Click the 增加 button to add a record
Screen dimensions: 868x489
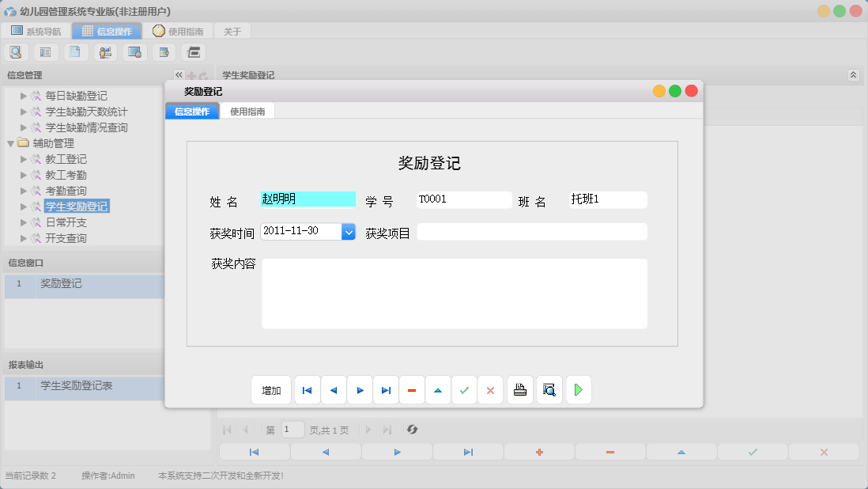click(270, 389)
